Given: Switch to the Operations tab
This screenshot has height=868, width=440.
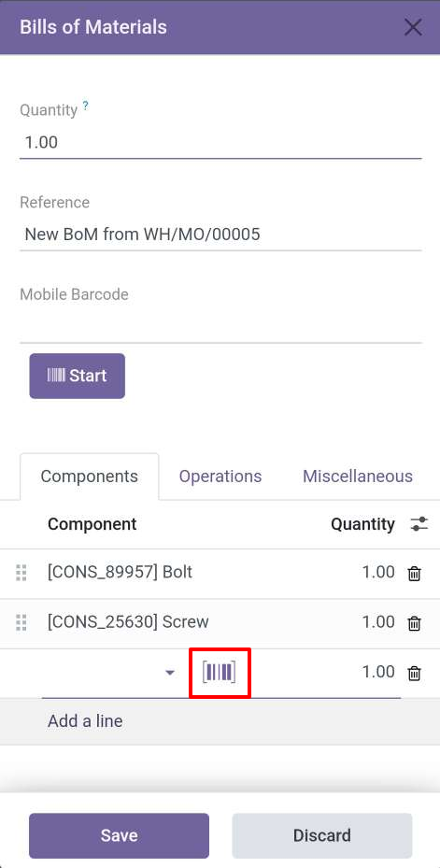Looking at the screenshot, I should pyautogui.click(x=220, y=477).
